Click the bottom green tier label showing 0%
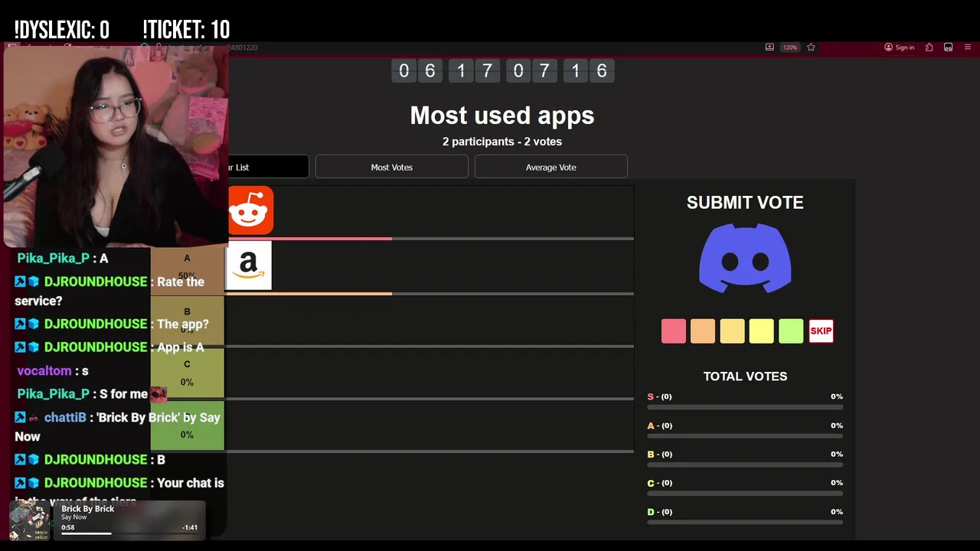Viewport: 980px width, 551px height. [187, 425]
